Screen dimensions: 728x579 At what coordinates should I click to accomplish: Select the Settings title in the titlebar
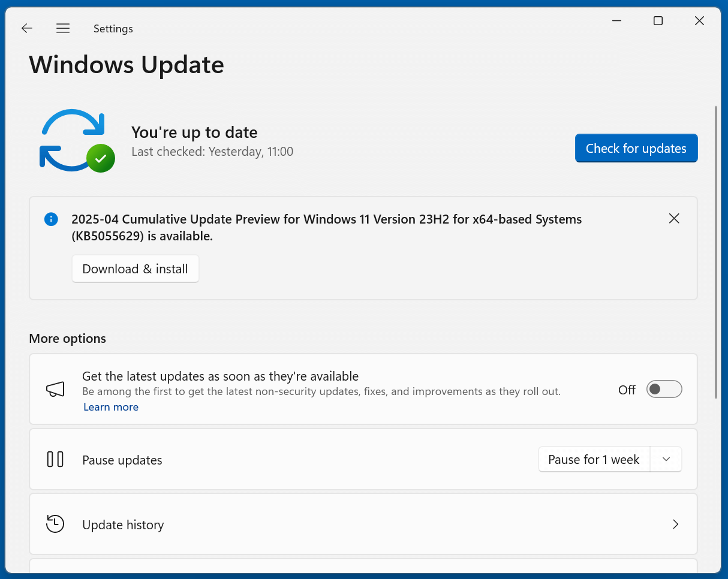(x=113, y=28)
